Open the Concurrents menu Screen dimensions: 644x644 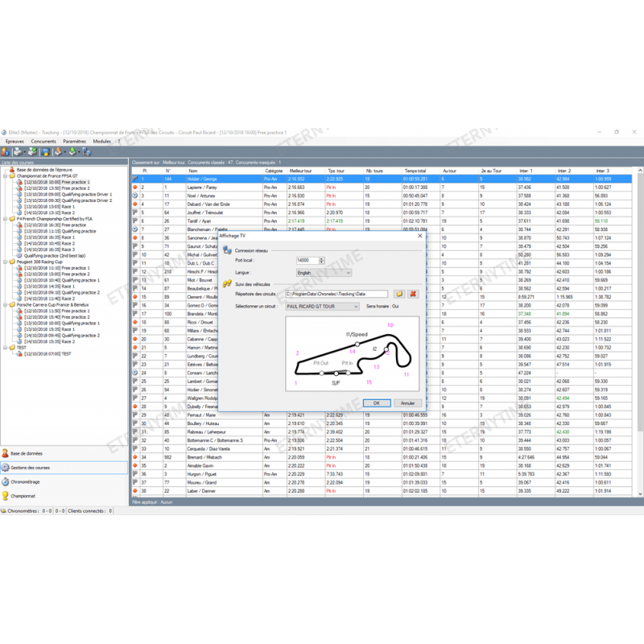click(x=43, y=142)
